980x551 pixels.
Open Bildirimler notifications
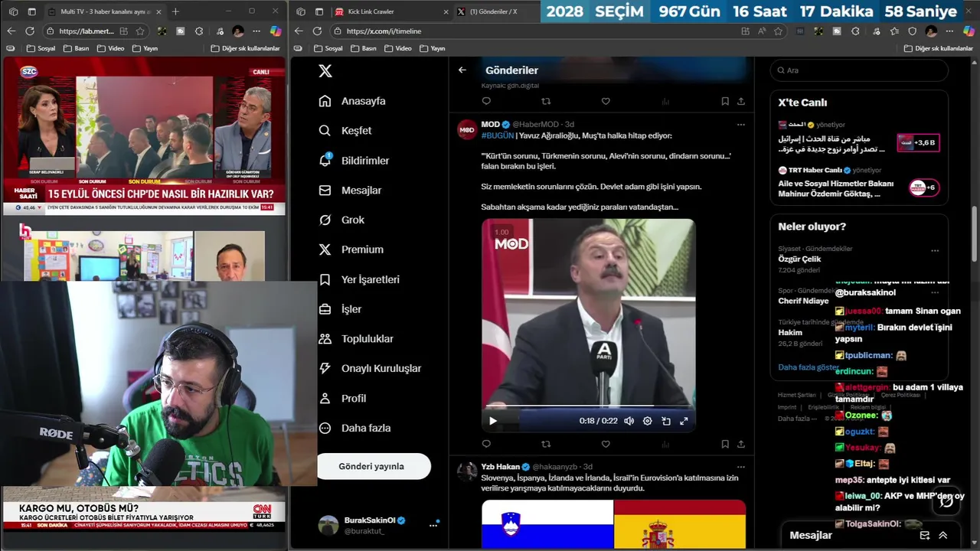pyautogui.click(x=354, y=161)
